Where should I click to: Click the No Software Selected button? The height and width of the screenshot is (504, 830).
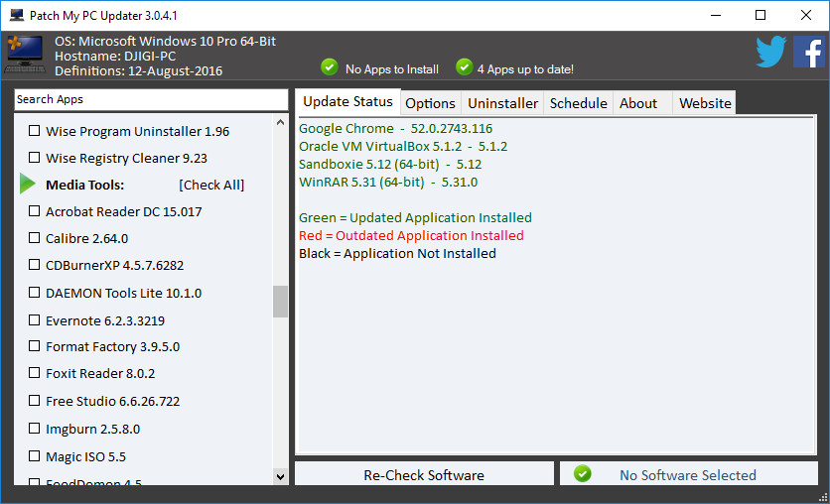click(689, 474)
